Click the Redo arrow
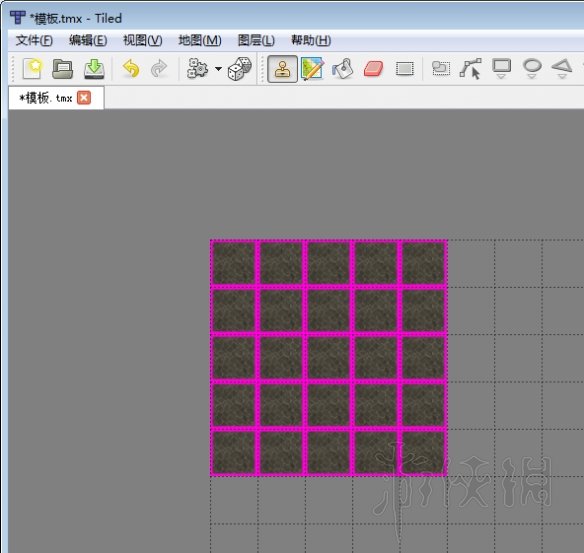Image resolution: width=584 pixels, height=553 pixels. (159, 69)
